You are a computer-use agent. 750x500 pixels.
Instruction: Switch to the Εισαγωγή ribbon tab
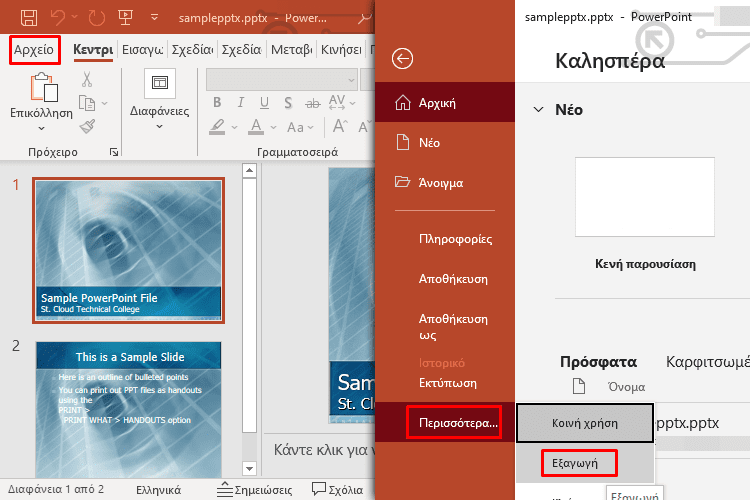tap(142, 50)
